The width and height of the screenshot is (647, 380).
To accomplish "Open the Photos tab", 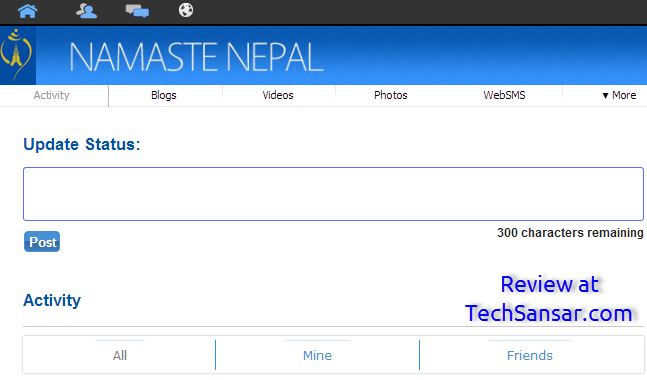I will pos(390,95).
